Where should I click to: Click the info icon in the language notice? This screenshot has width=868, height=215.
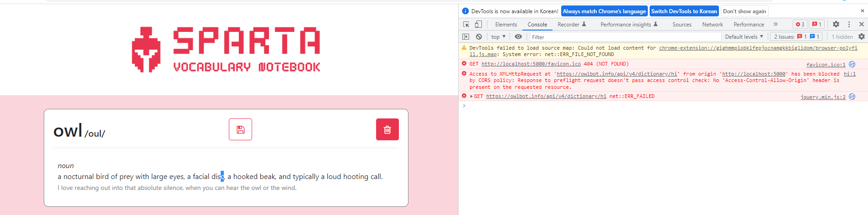click(x=465, y=11)
